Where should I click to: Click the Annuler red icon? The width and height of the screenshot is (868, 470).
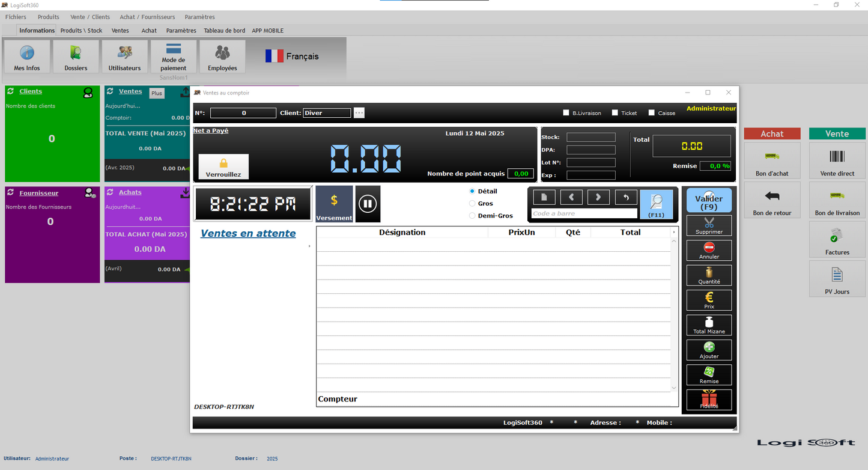[709, 250]
